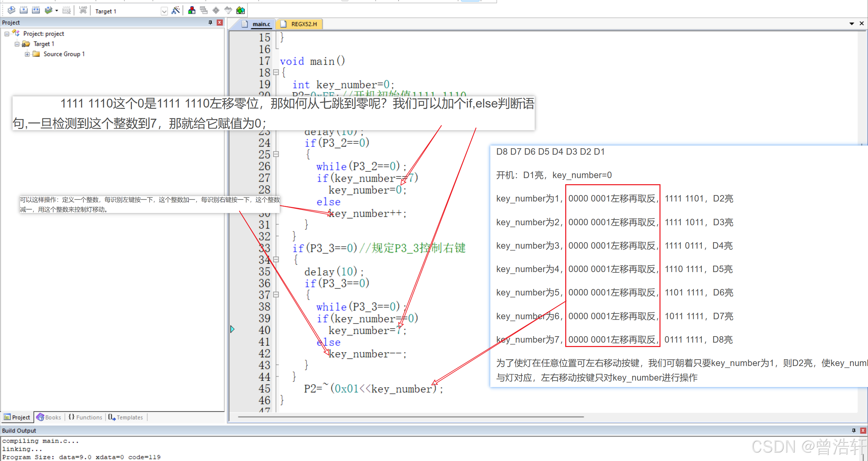Collapse the Target 1 tree node

[x=17, y=44]
